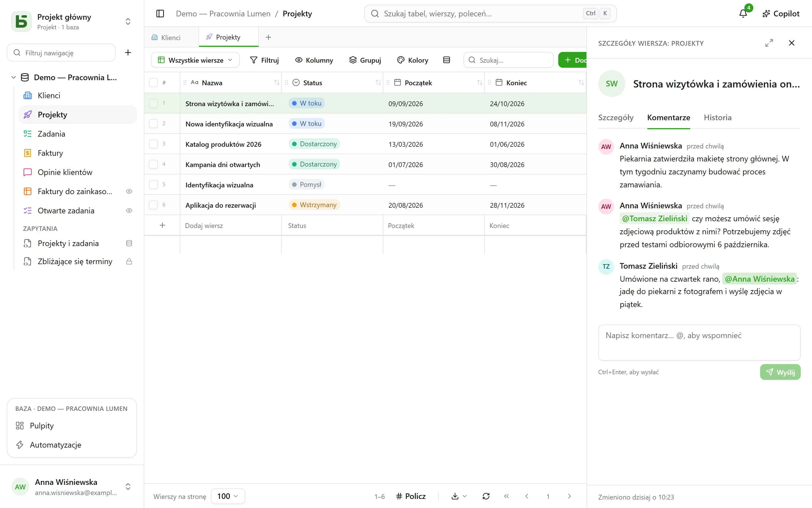The height and width of the screenshot is (508, 812).
Task: Open the download export dropdown
Action: coord(459,496)
